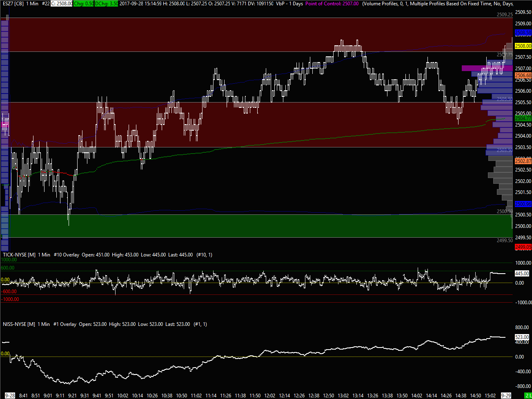
Task: Click the 445.00 TICK value box
Action: click(x=522, y=274)
